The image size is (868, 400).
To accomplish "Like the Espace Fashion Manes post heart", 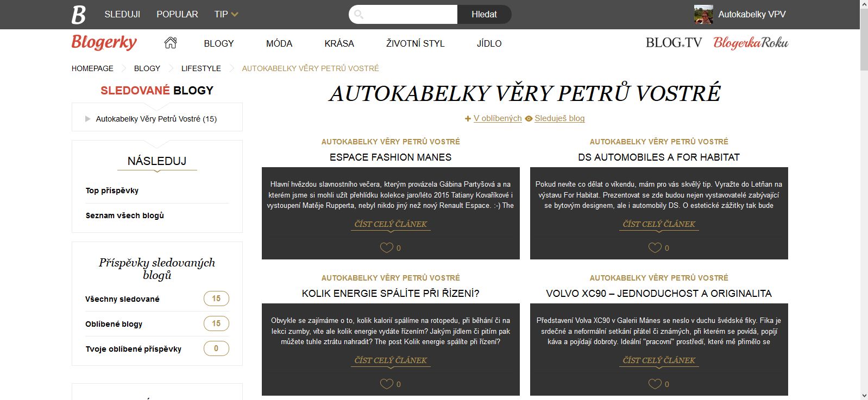I will pos(386,248).
